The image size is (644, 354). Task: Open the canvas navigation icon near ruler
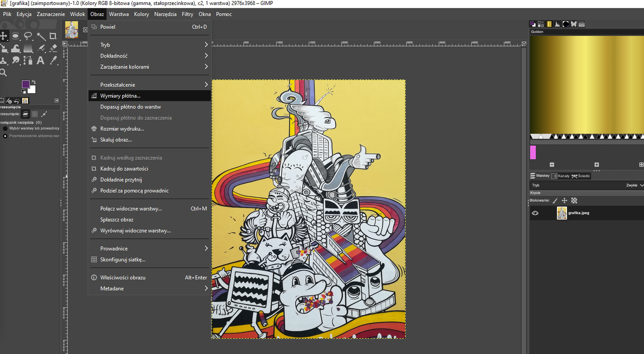[524, 44]
